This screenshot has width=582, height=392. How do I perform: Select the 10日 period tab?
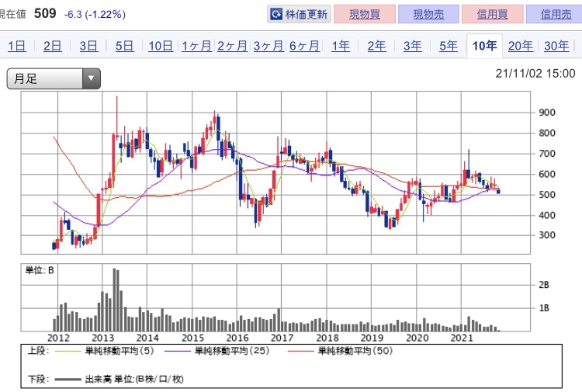click(161, 46)
